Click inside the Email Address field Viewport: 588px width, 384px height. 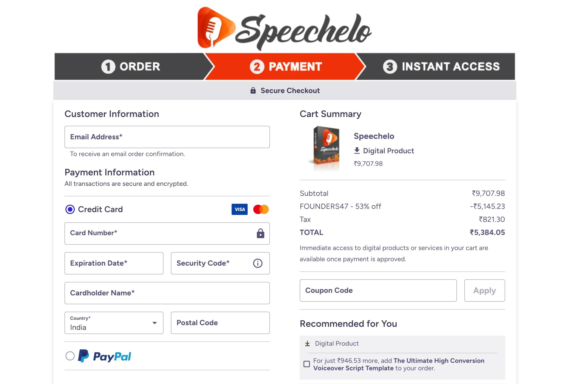tap(167, 137)
